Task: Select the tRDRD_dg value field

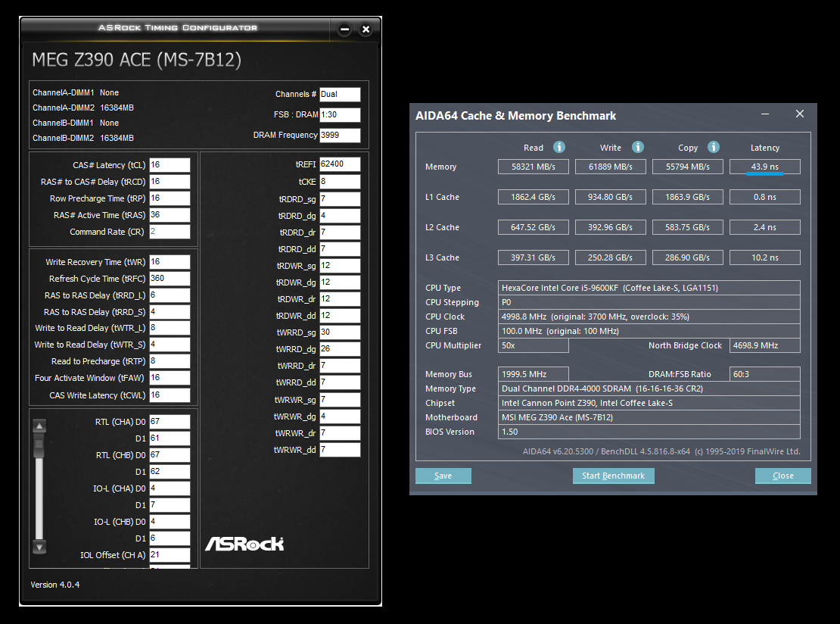Action: click(x=340, y=216)
